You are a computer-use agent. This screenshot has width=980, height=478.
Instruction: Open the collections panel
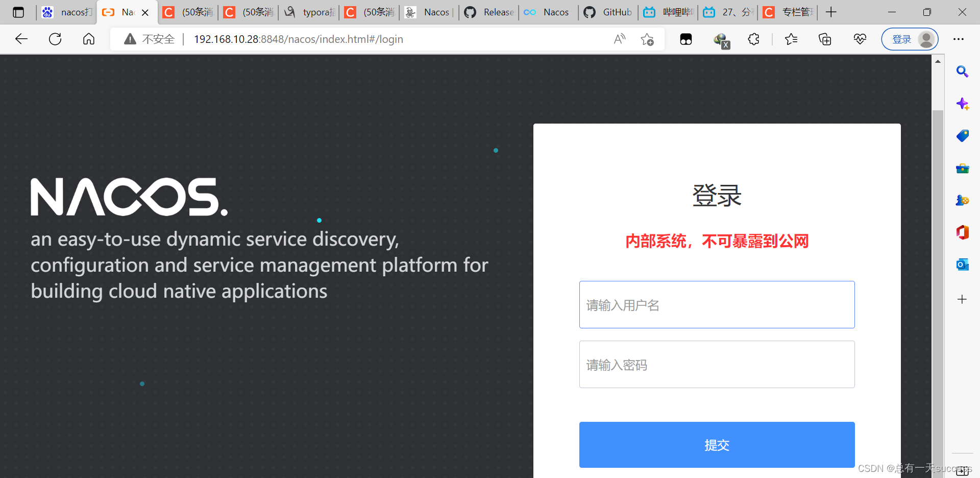pos(825,39)
